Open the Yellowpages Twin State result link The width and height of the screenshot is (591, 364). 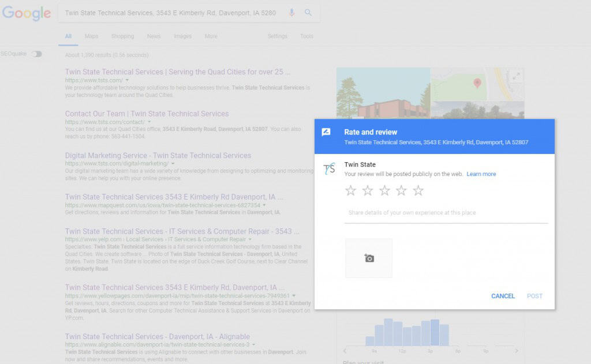tap(174, 287)
